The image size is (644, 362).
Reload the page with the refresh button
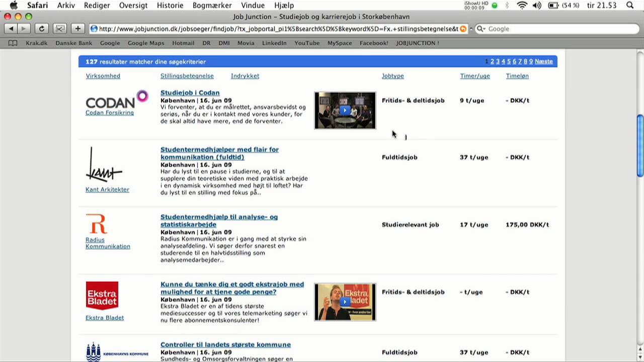[42, 29]
